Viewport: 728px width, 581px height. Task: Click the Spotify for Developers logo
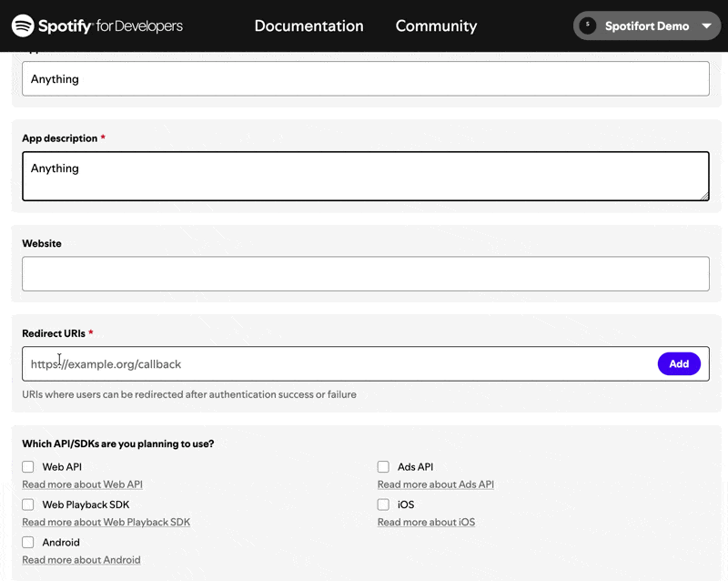(x=96, y=25)
